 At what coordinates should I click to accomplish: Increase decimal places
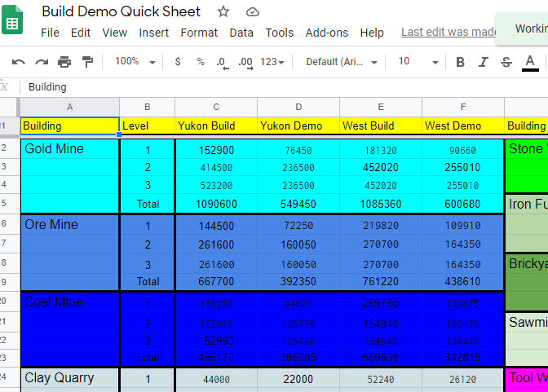click(x=245, y=63)
